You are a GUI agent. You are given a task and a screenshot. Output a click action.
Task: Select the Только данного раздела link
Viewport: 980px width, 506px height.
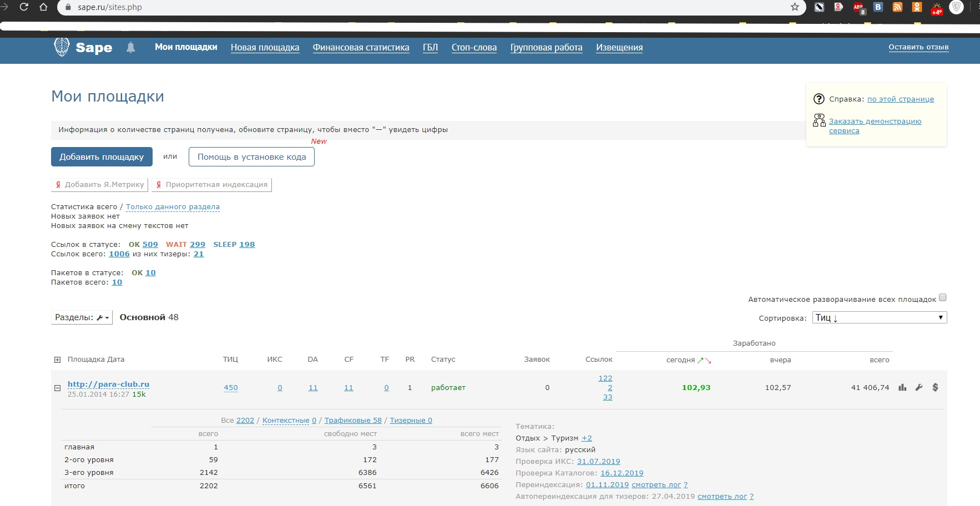(x=173, y=207)
